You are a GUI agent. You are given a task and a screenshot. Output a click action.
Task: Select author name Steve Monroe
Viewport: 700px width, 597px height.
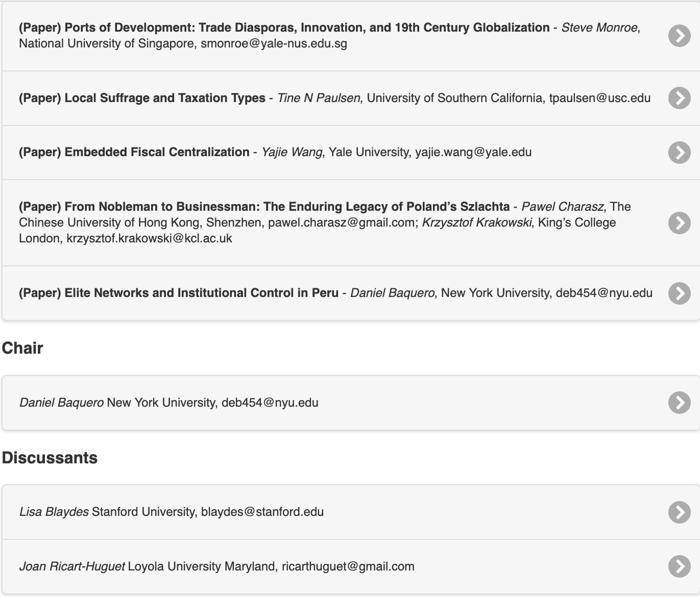[x=599, y=28]
